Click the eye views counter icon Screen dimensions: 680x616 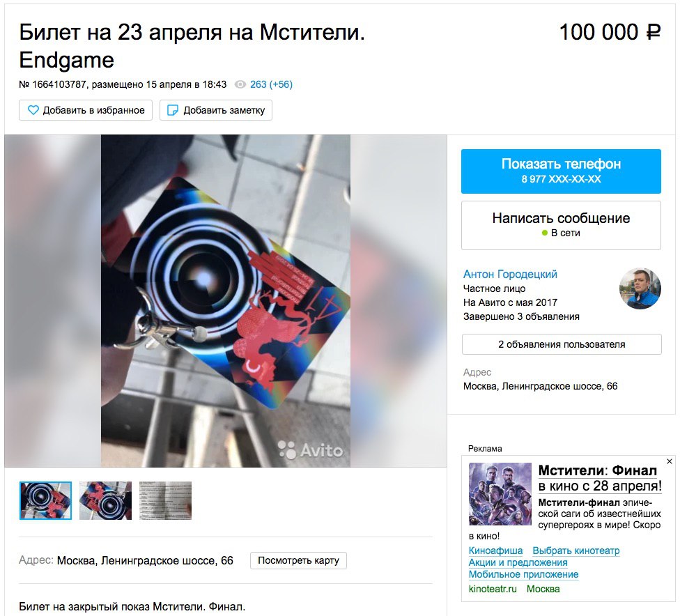pyautogui.click(x=240, y=84)
